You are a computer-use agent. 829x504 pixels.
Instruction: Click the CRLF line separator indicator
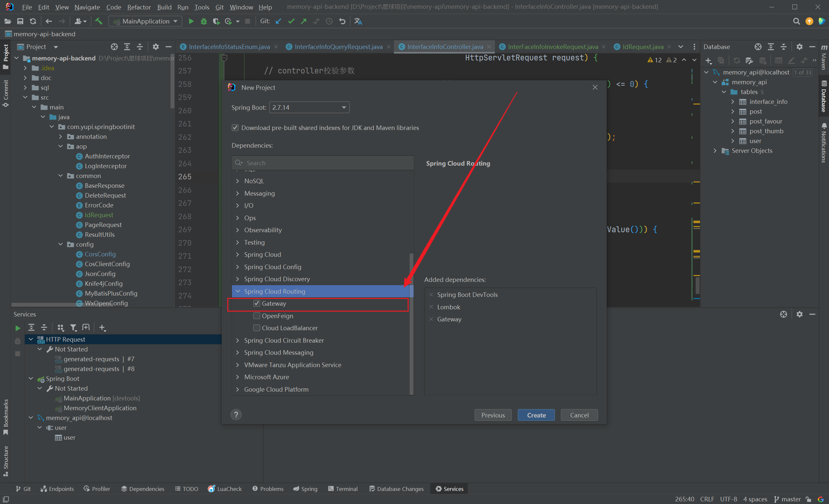[707, 499]
